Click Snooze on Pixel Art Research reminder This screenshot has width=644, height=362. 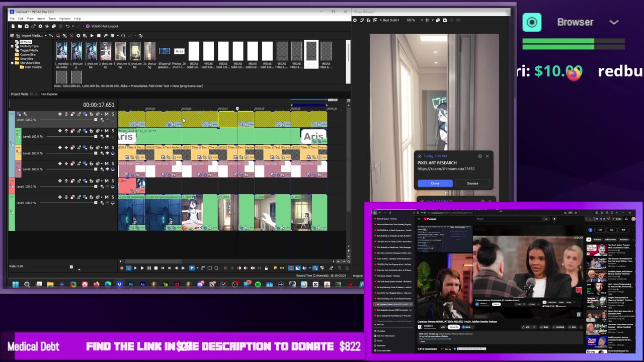472,184
